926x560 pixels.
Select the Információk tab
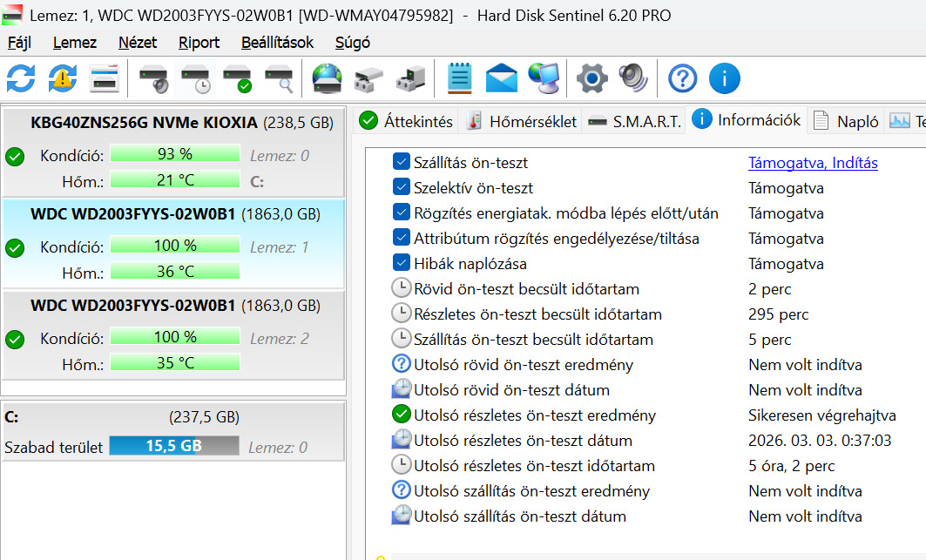click(x=747, y=120)
